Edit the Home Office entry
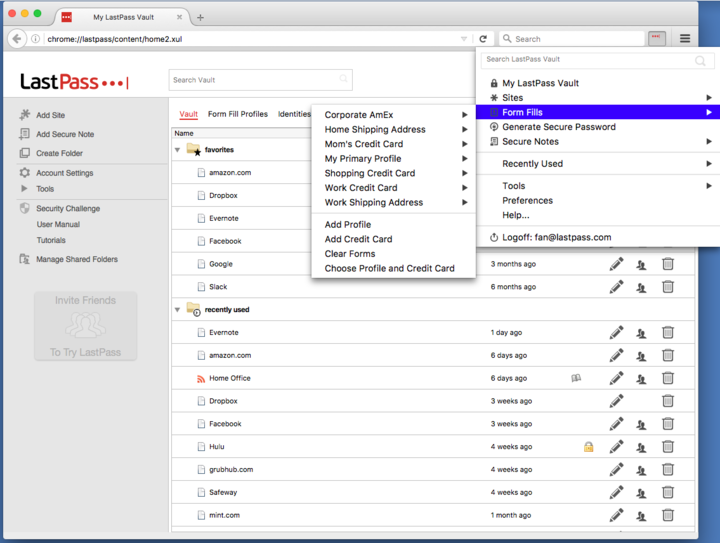The image size is (720, 543). tap(616, 378)
